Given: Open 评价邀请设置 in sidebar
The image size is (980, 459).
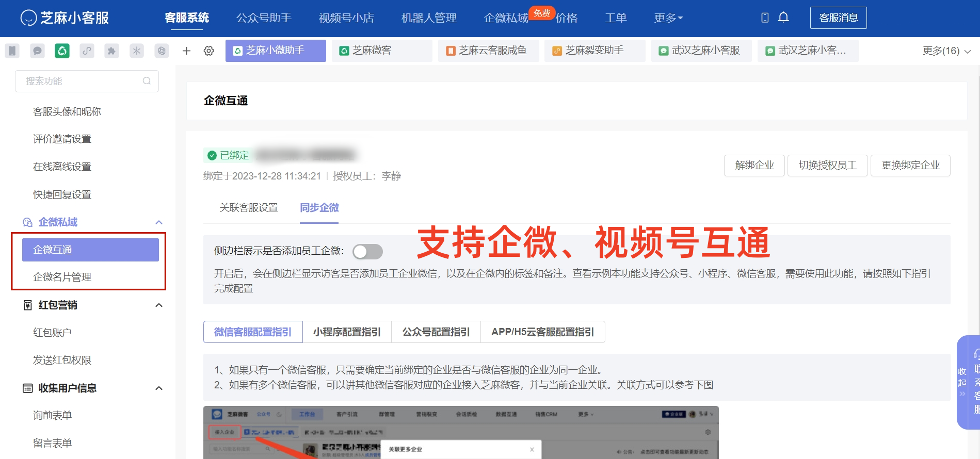Looking at the screenshot, I should coord(62,139).
